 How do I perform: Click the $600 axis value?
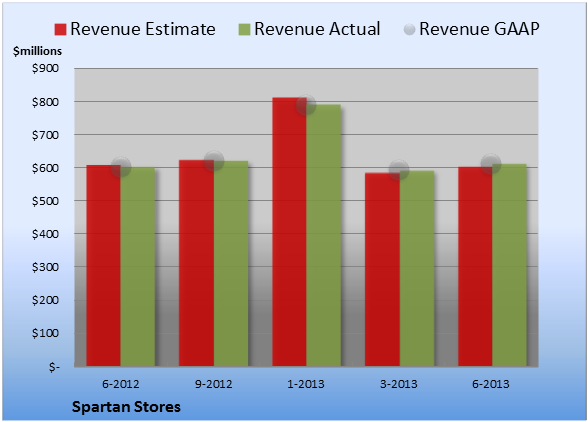(45, 168)
